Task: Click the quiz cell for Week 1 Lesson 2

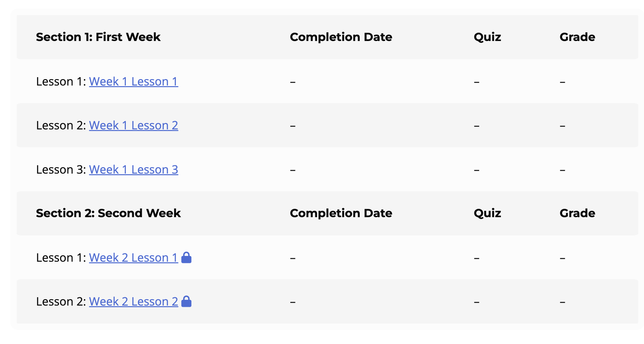Action: pyautogui.click(x=477, y=126)
